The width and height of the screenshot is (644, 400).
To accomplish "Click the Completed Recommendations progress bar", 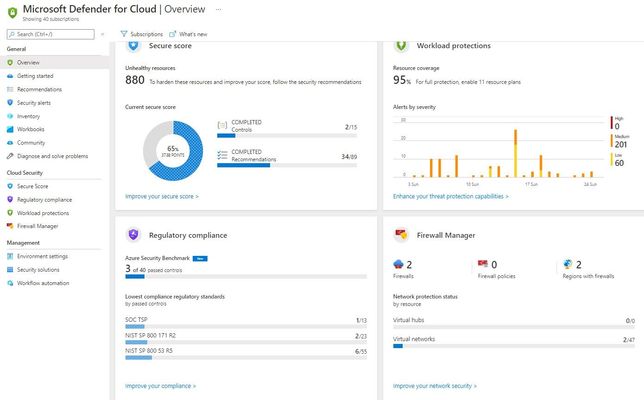I will (x=287, y=165).
